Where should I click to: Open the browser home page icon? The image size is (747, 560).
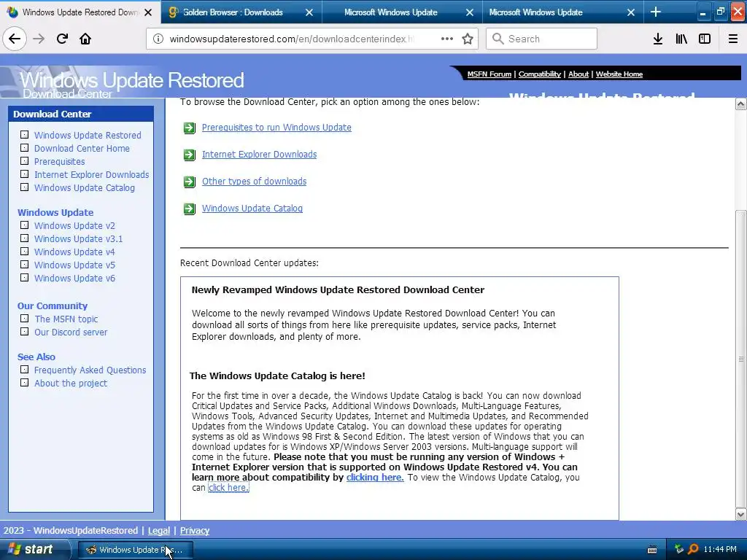pos(85,39)
